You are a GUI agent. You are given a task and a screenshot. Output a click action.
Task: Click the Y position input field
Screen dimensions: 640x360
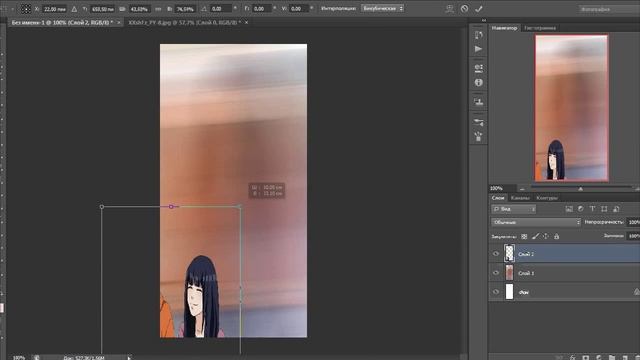coord(103,9)
